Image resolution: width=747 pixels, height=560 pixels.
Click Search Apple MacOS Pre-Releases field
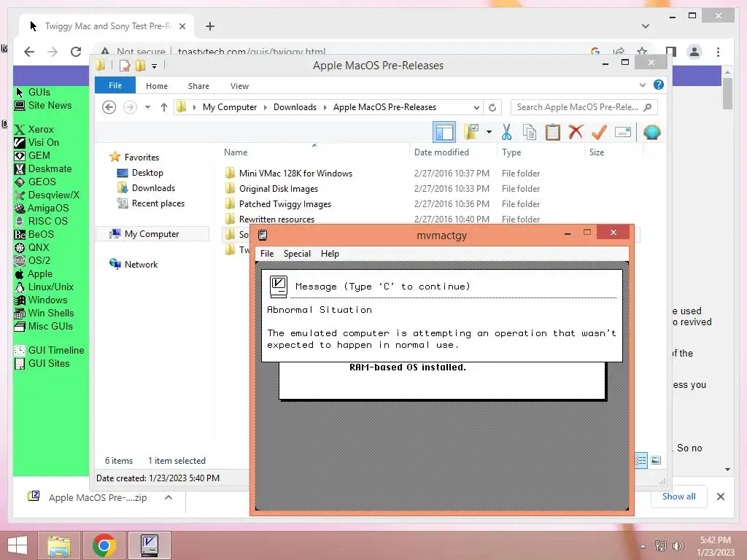coord(584,107)
